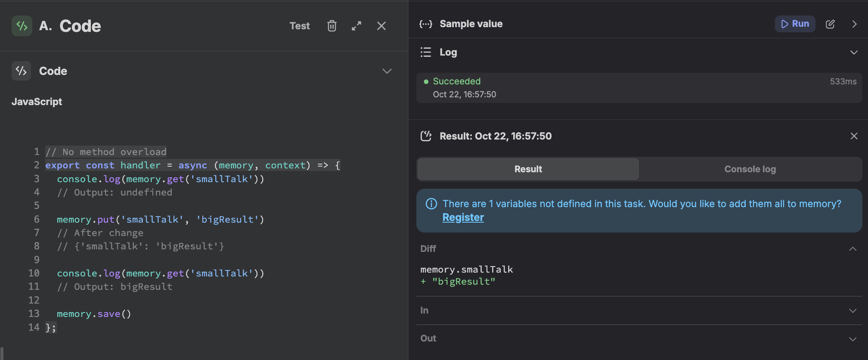This screenshot has width=868, height=360.
Task: Click the Log list icon
Action: point(426,52)
